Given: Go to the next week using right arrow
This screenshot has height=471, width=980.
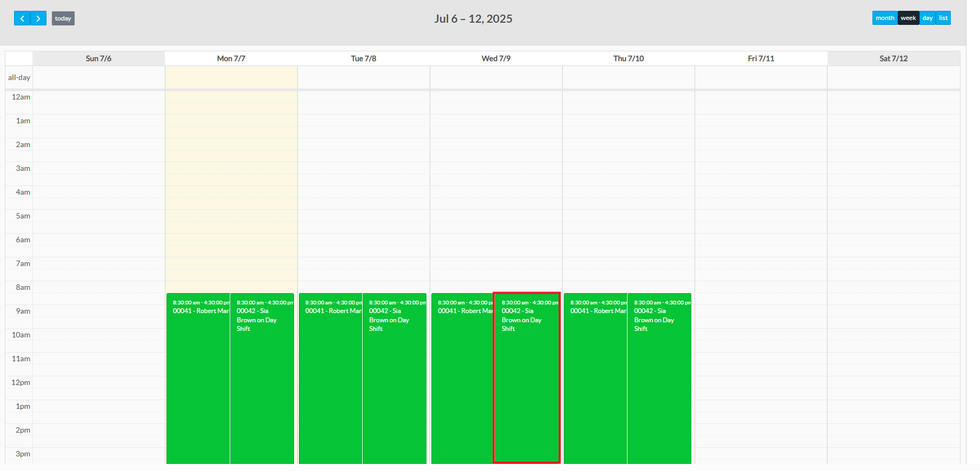Looking at the screenshot, I should click(x=38, y=18).
